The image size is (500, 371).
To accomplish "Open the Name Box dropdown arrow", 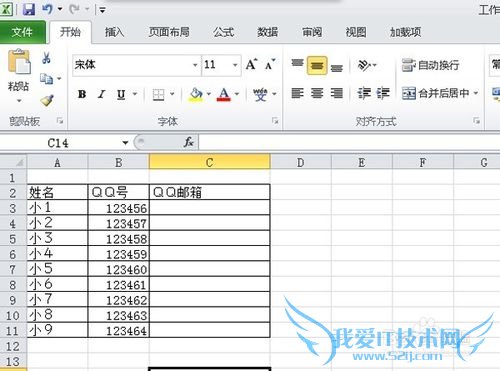I will (x=125, y=143).
